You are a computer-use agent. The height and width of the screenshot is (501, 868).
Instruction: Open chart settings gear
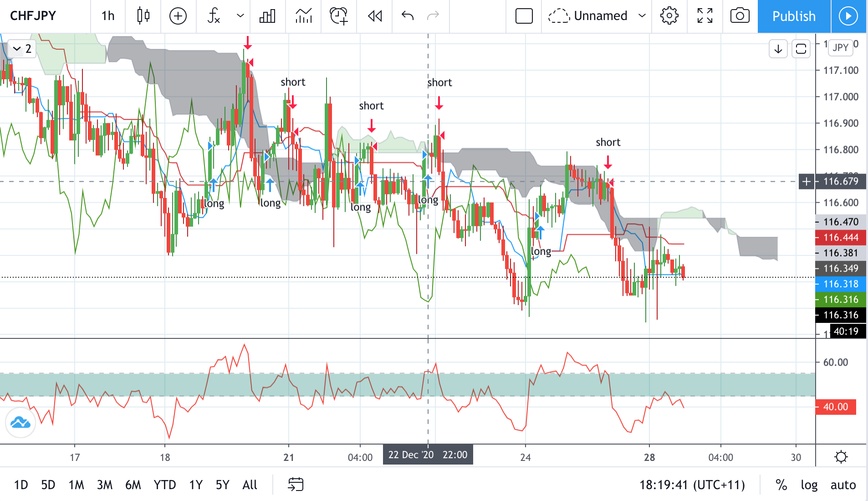pos(669,16)
